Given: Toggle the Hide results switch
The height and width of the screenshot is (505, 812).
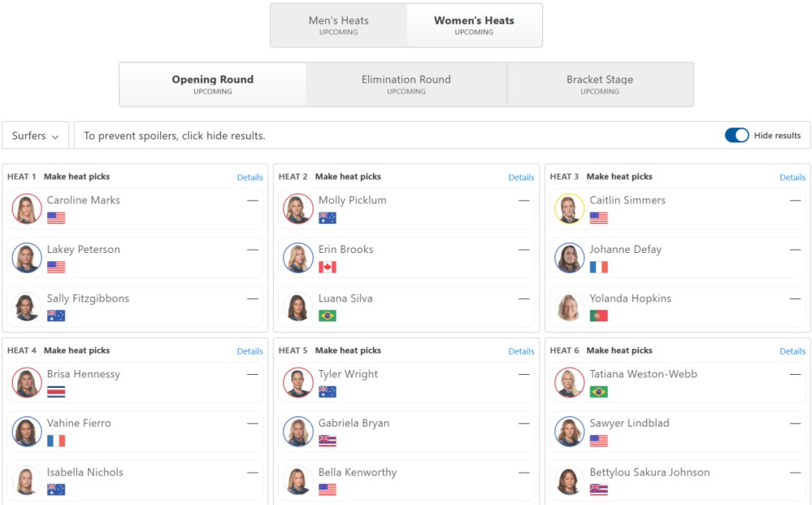Looking at the screenshot, I should [736, 135].
